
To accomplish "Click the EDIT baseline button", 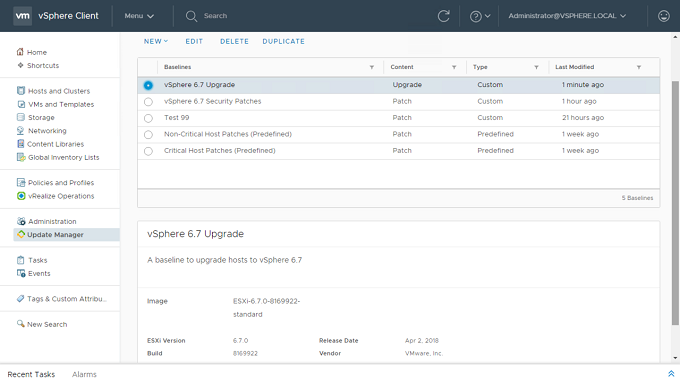I will point(194,41).
